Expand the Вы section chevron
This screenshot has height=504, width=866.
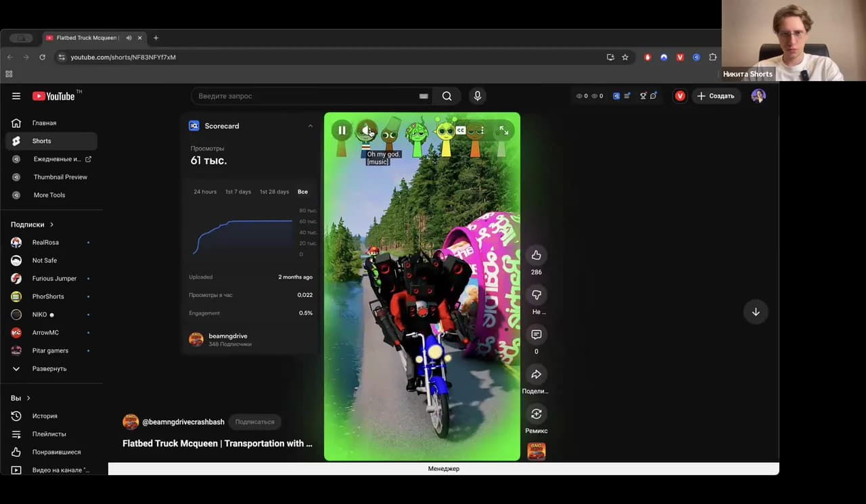click(x=28, y=398)
